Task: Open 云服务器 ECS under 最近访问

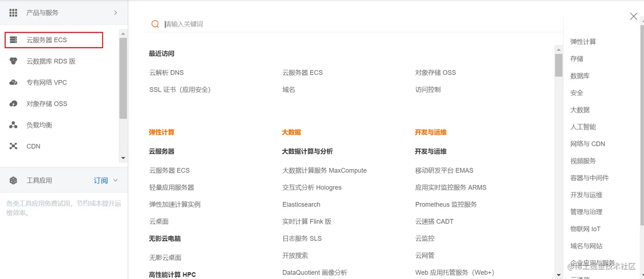Action: 302,73
